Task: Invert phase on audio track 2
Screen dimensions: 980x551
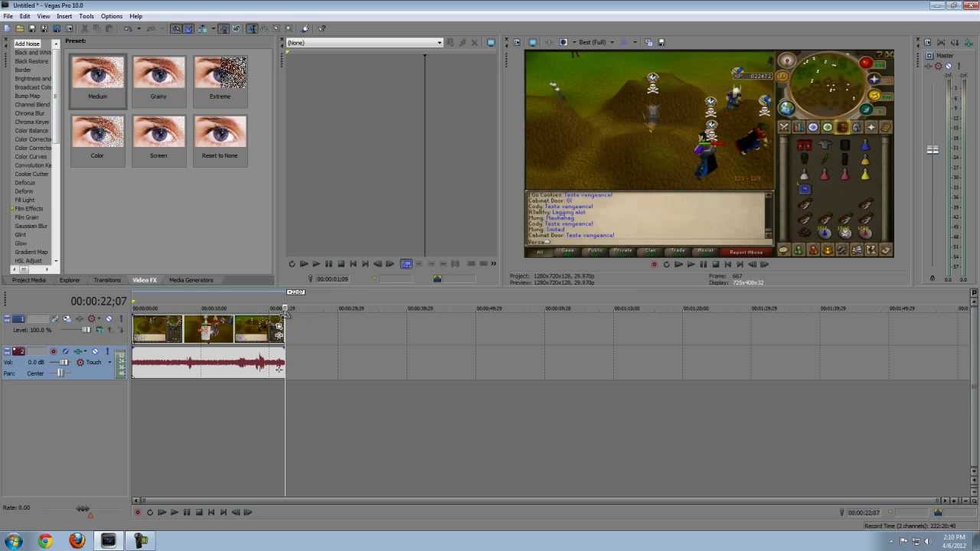Action: (x=67, y=351)
